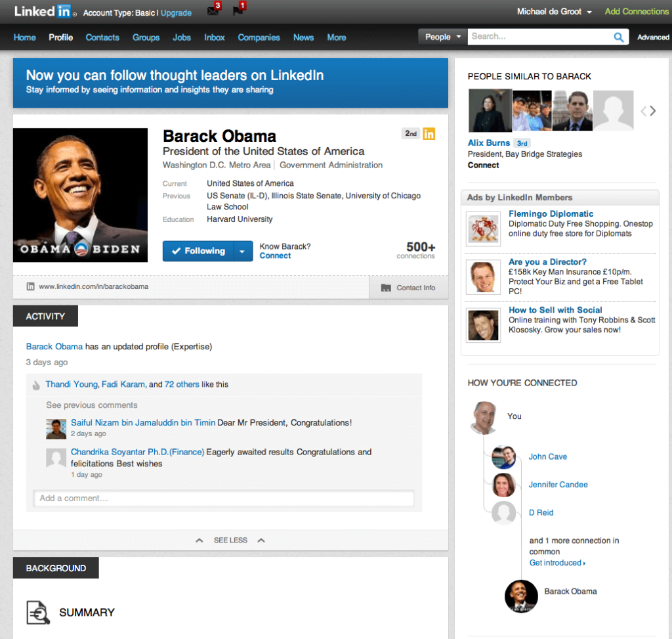The width and height of the screenshot is (672, 639).
Task: Click Upgrade account link
Action: click(176, 13)
